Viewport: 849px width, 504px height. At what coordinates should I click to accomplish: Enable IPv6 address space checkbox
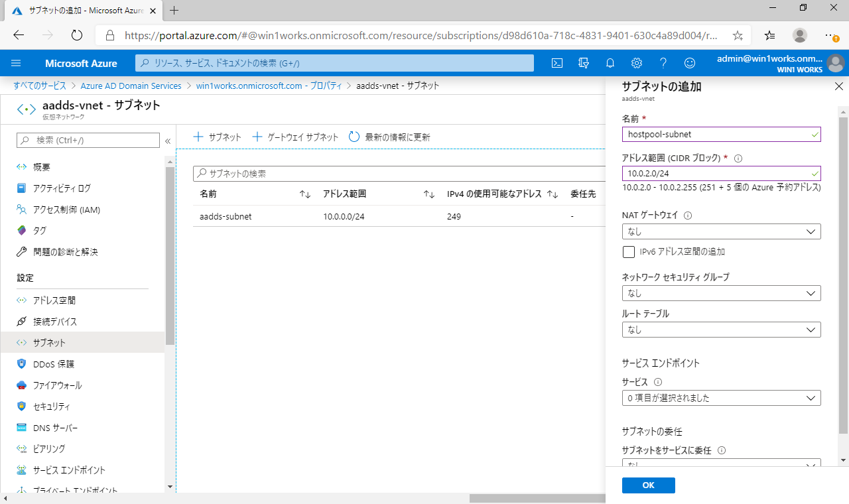pos(629,252)
